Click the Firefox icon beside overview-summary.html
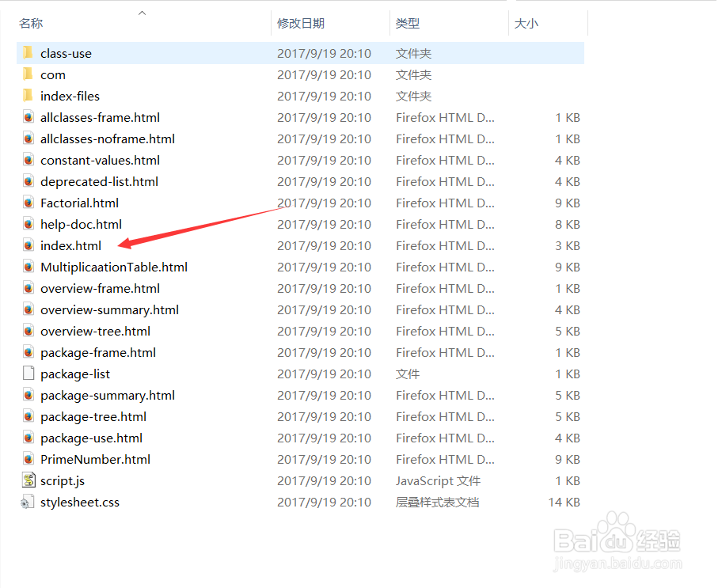 [x=28, y=309]
